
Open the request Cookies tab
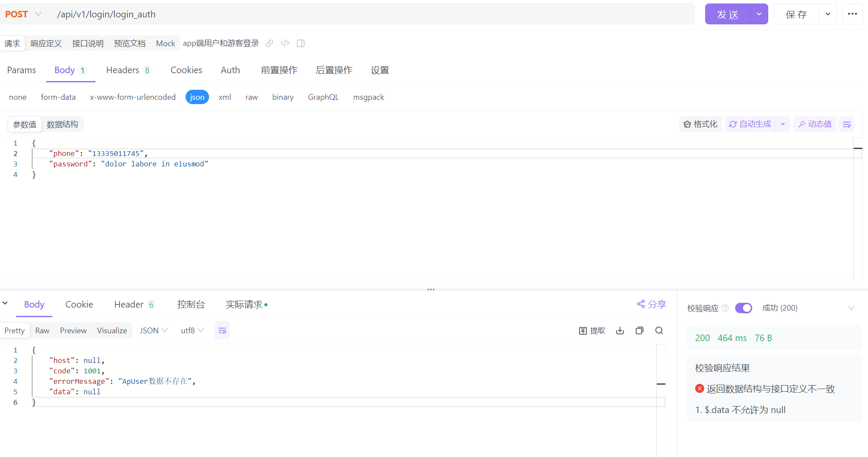[x=186, y=70]
